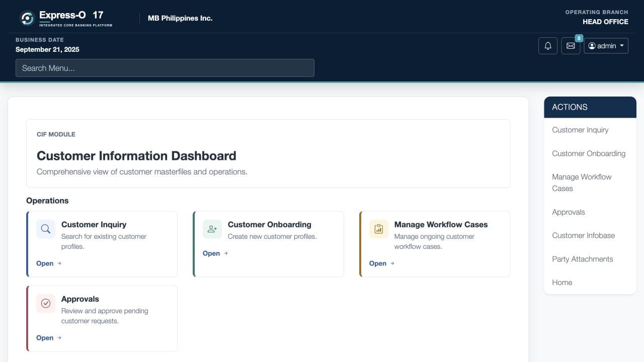Click the Express-O logo icon
This screenshot has width=644, height=362.
click(27, 18)
